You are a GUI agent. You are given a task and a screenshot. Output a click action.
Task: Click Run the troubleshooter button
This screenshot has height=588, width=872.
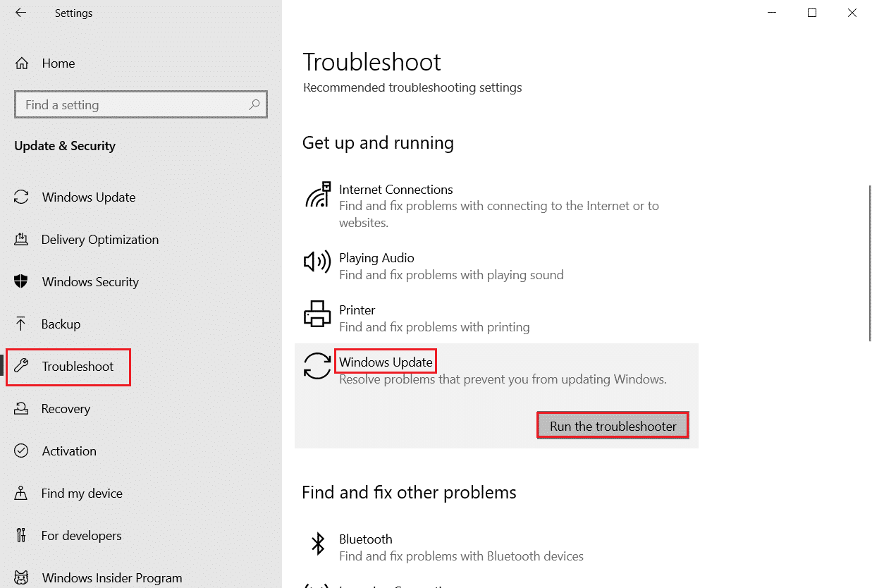click(612, 424)
